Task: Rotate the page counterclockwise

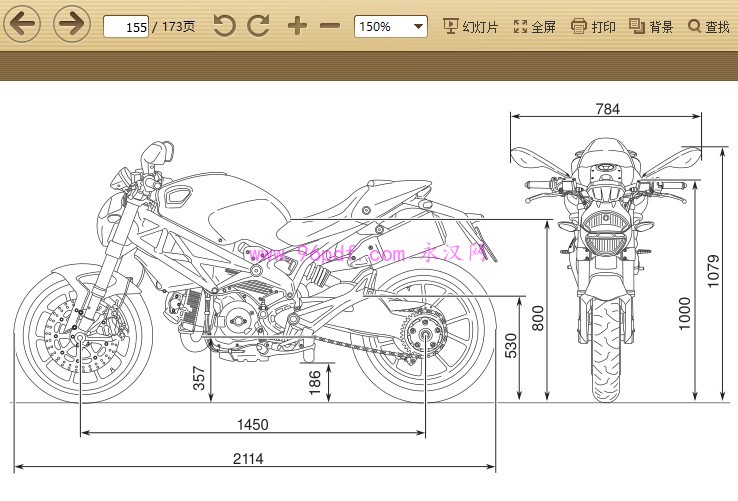Action: coord(225,25)
